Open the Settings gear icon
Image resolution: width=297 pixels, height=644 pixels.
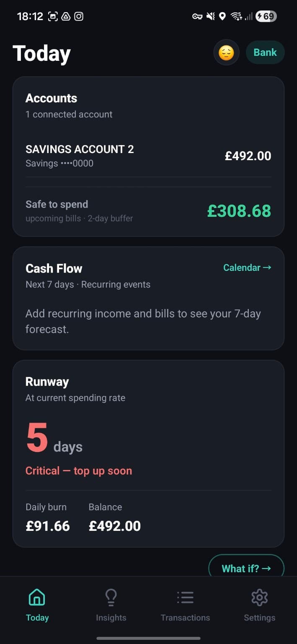tap(259, 597)
